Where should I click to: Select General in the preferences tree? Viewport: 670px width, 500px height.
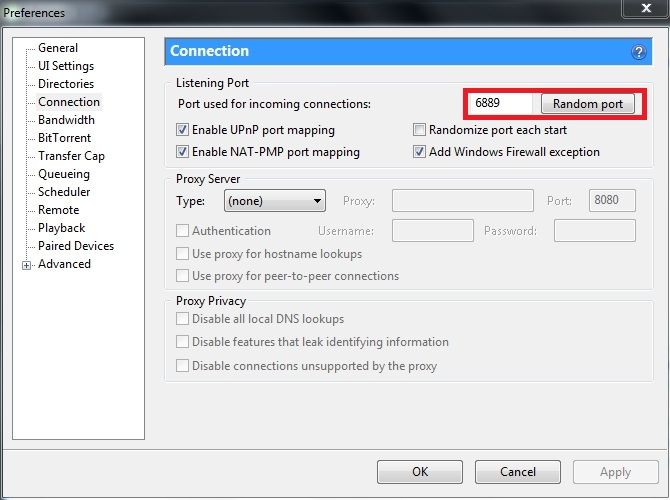(58, 48)
